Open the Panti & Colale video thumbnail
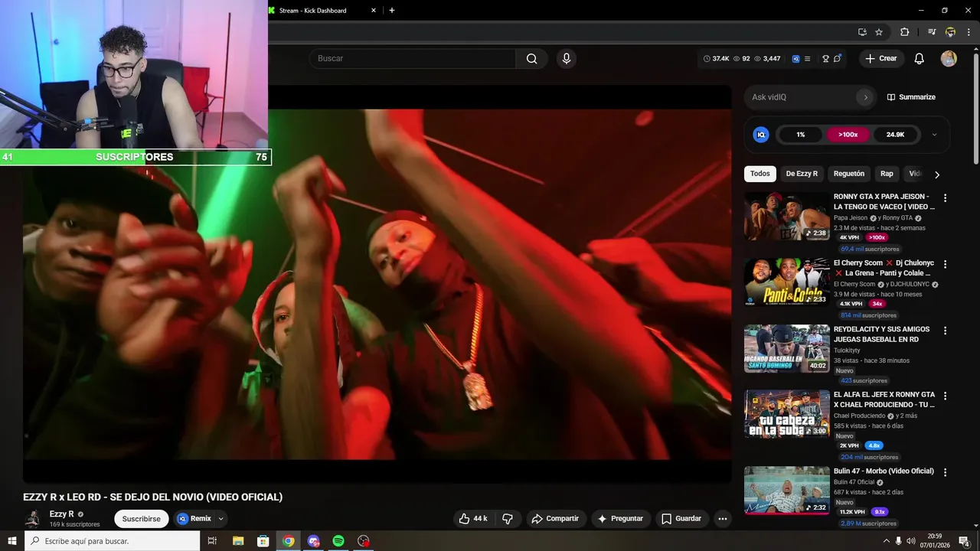The image size is (980, 551). pyautogui.click(x=787, y=282)
